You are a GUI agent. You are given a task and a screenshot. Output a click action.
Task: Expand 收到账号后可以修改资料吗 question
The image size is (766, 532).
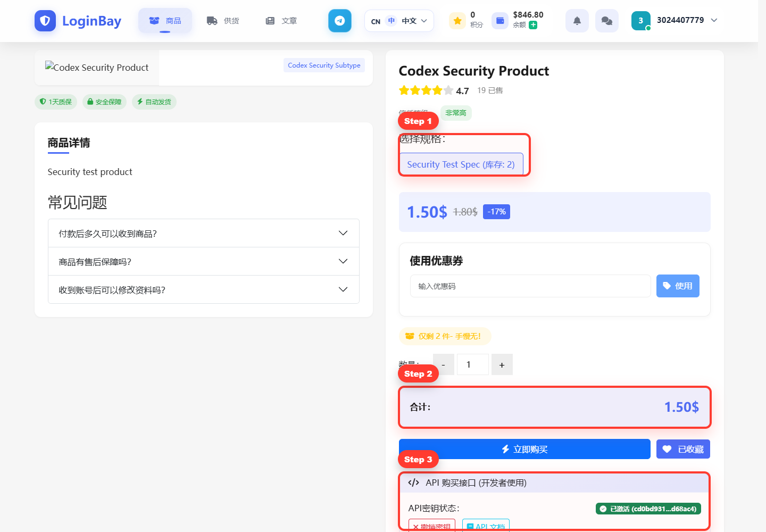pyautogui.click(x=204, y=289)
